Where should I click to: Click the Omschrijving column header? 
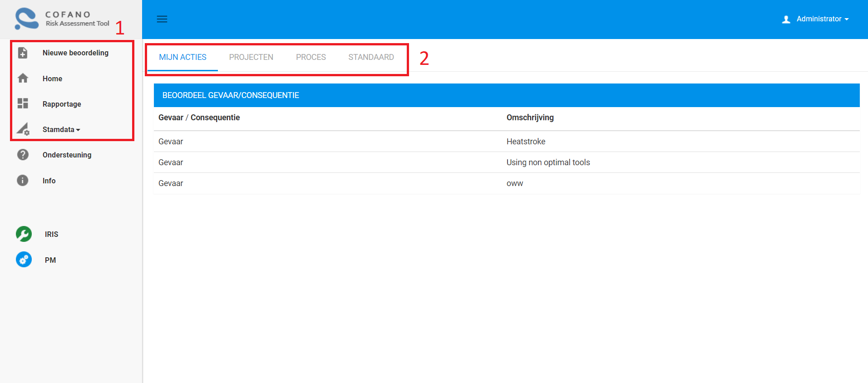[x=530, y=118]
